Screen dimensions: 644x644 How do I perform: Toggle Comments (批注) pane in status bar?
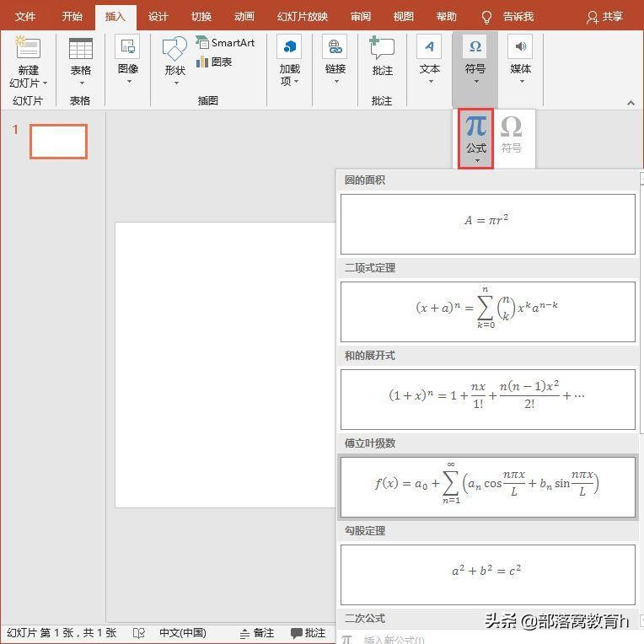(308, 633)
